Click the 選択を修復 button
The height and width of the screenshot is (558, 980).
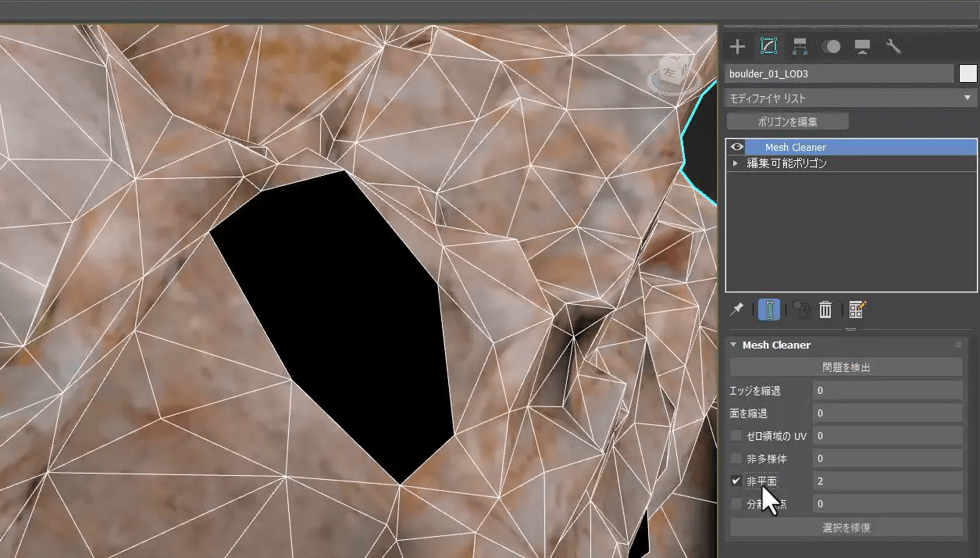(x=846, y=528)
